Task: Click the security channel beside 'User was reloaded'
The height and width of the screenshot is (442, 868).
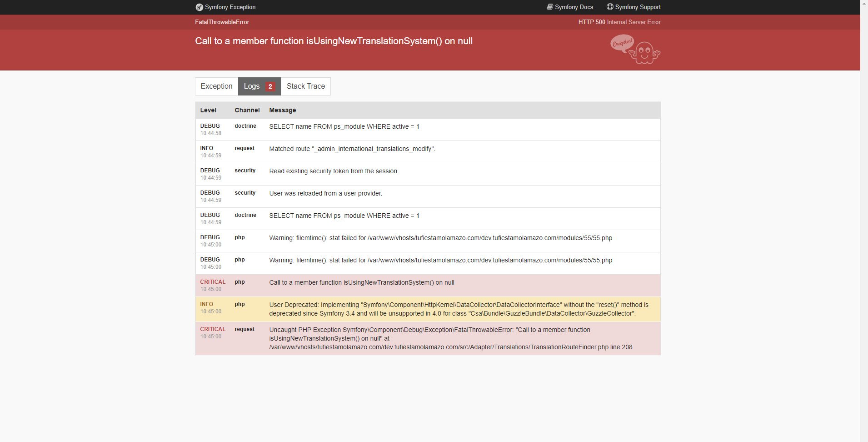Action: click(x=245, y=193)
